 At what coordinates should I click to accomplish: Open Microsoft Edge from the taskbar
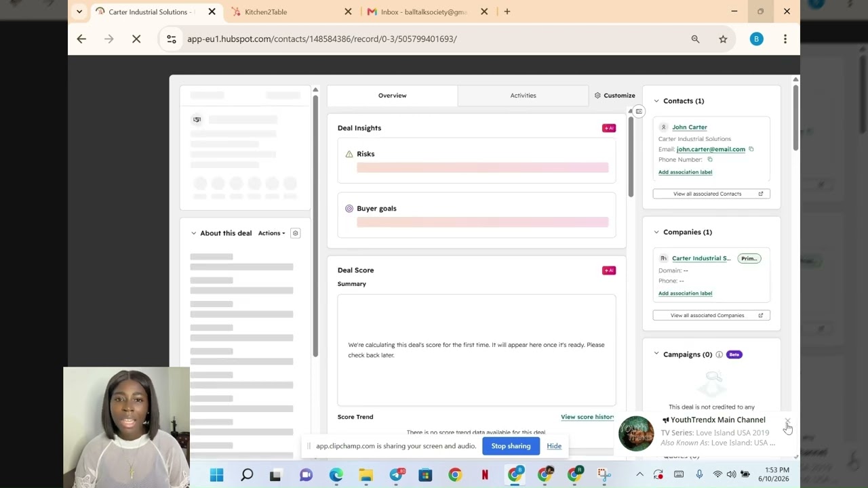tap(336, 475)
